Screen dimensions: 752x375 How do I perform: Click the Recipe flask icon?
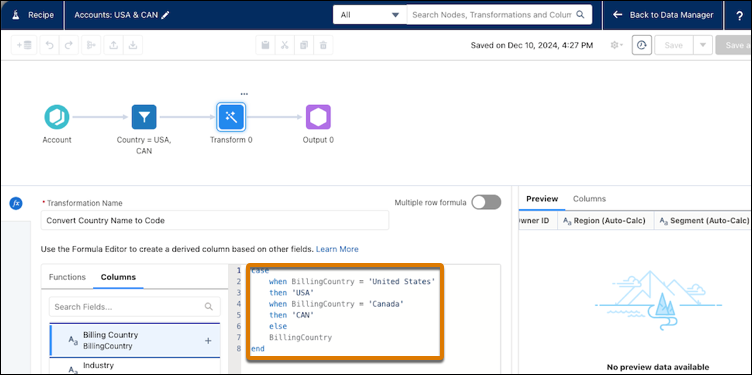17,15
